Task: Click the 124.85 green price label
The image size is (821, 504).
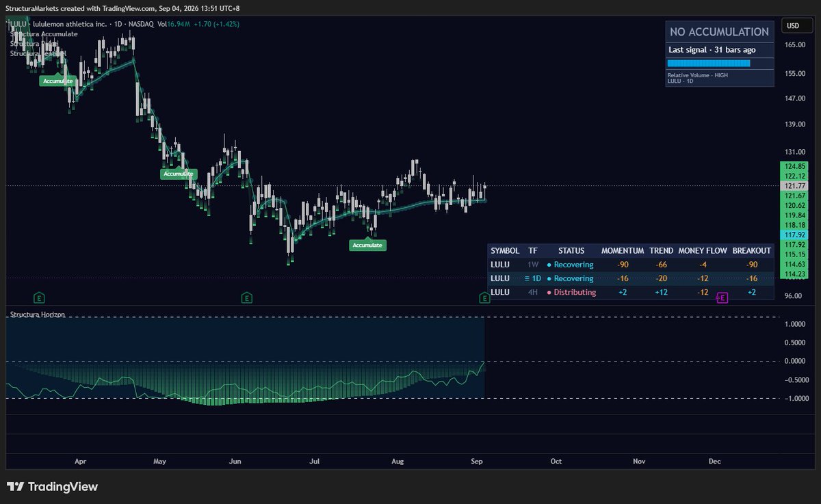Action: point(794,166)
